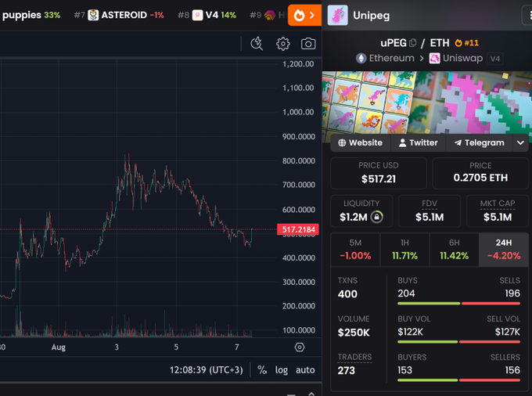This screenshot has height=396, width=532.
Task: Open the 12:08:39 (UTC+3) timezone menu
Action: (x=207, y=370)
